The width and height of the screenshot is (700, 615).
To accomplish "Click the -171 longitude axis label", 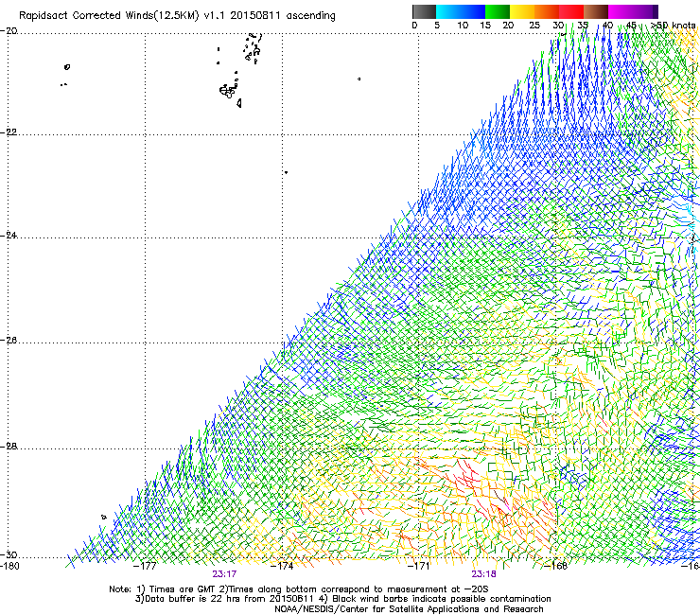I will (419, 567).
